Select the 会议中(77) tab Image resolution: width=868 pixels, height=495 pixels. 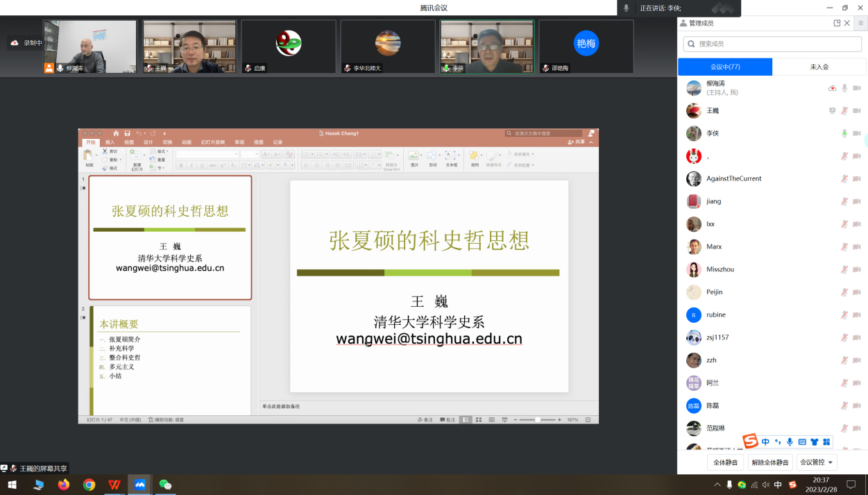coord(724,67)
